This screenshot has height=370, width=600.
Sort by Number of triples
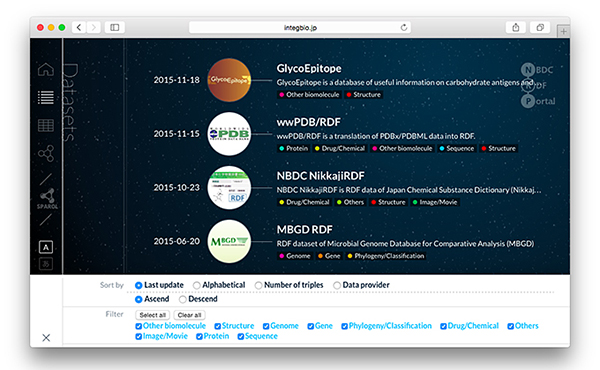click(259, 285)
